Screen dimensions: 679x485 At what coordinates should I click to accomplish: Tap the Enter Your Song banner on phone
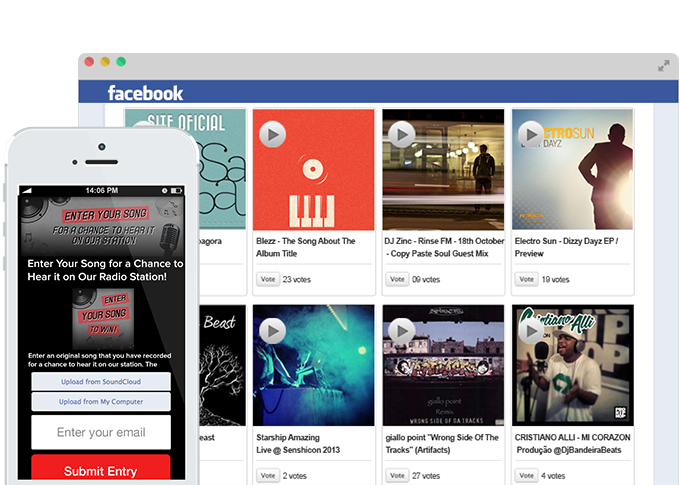click(x=101, y=226)
